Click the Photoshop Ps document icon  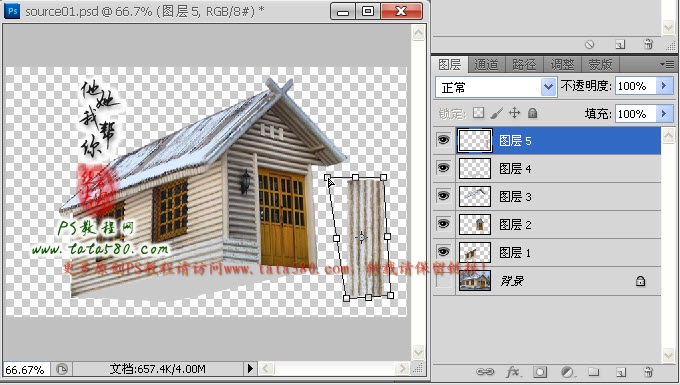[12, 11]
